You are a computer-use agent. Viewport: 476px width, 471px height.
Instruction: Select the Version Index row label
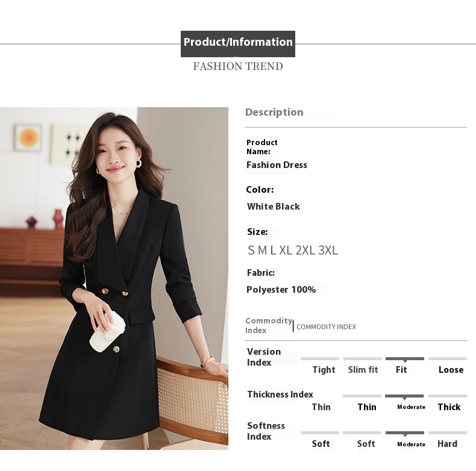[x=263, y=357]
